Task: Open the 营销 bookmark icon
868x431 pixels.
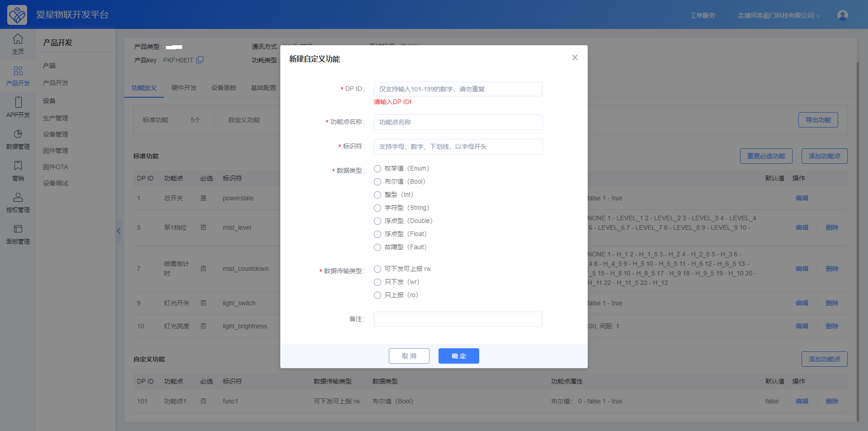Action: tap(18, 166)
